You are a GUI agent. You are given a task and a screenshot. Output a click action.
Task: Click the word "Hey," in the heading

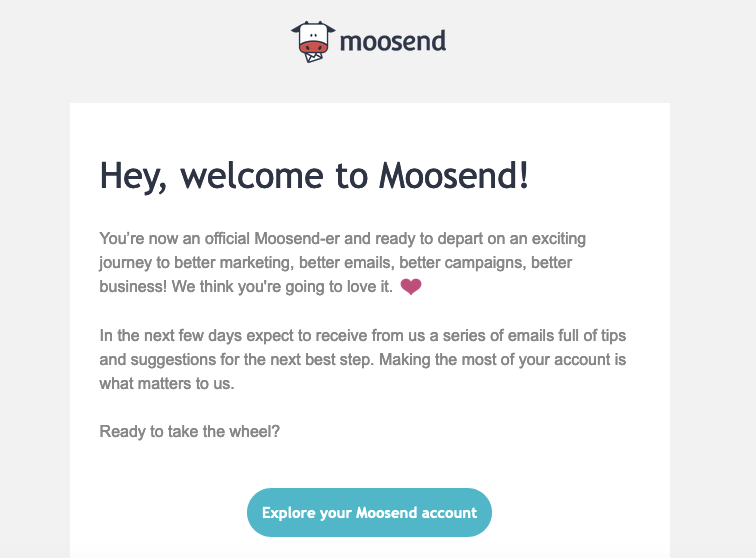(135, 176)
